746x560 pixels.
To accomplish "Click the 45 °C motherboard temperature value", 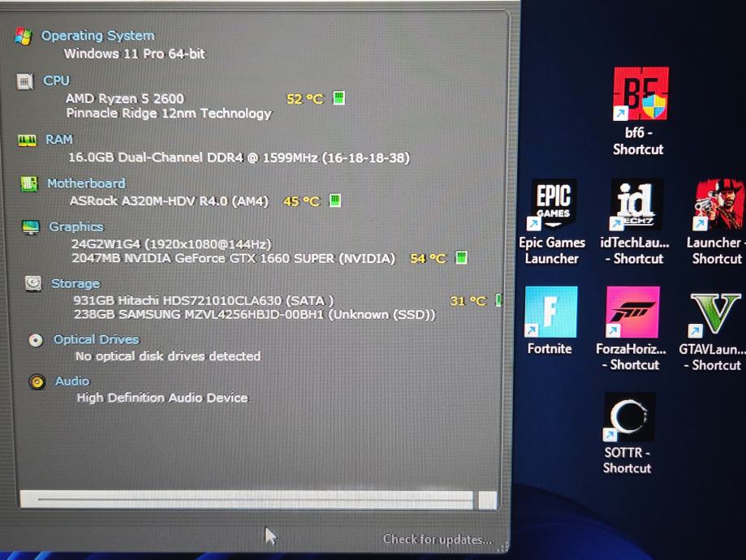I will [x=302, y=201].
